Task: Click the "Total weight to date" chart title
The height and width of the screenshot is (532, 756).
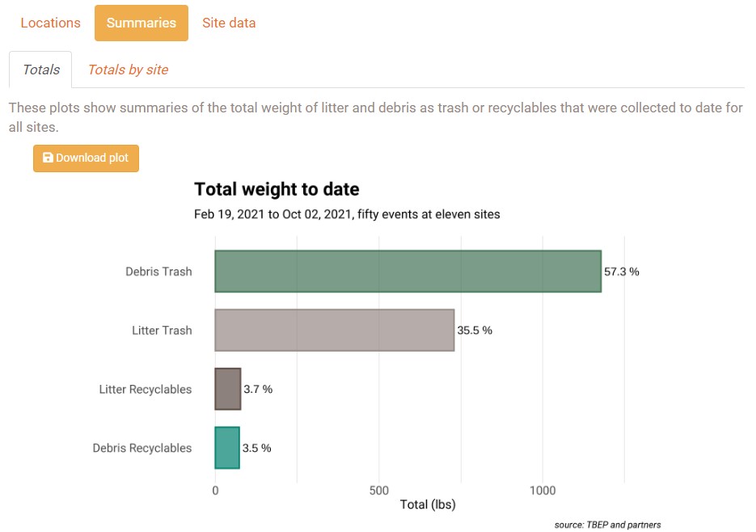Action: pyautogui.click(x=277, y=189)
